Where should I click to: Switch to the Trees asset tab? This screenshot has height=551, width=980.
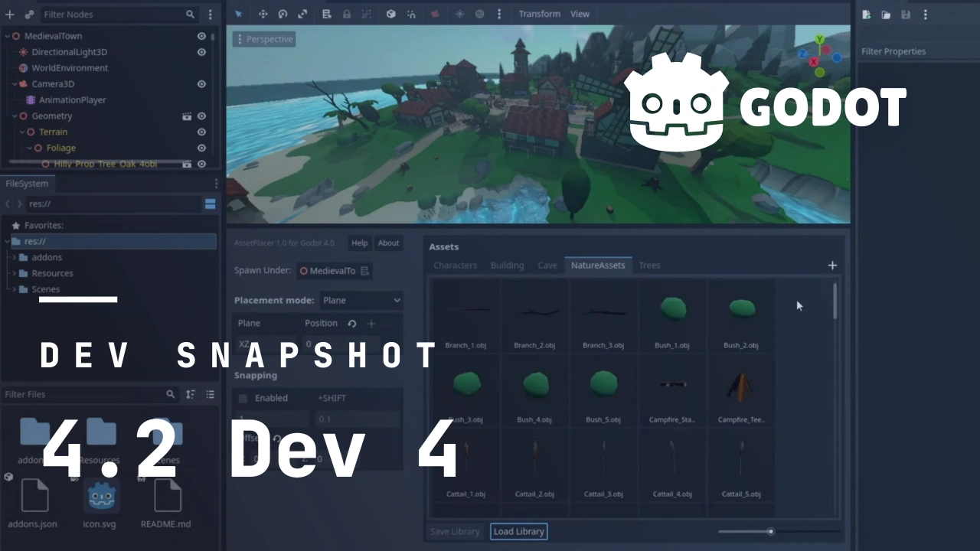(649, 266)
